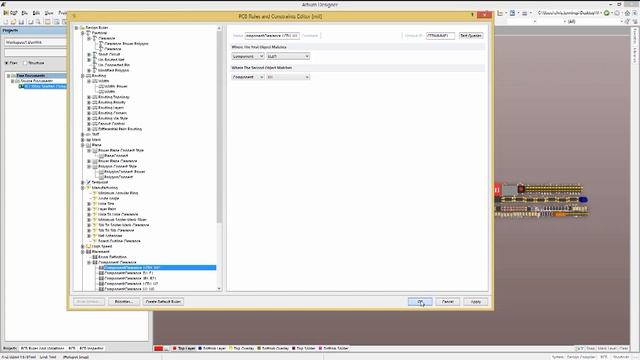The image size is (640, 360).
Task: Click the SMT category icon in rules tree
Action: click(88, 134)
